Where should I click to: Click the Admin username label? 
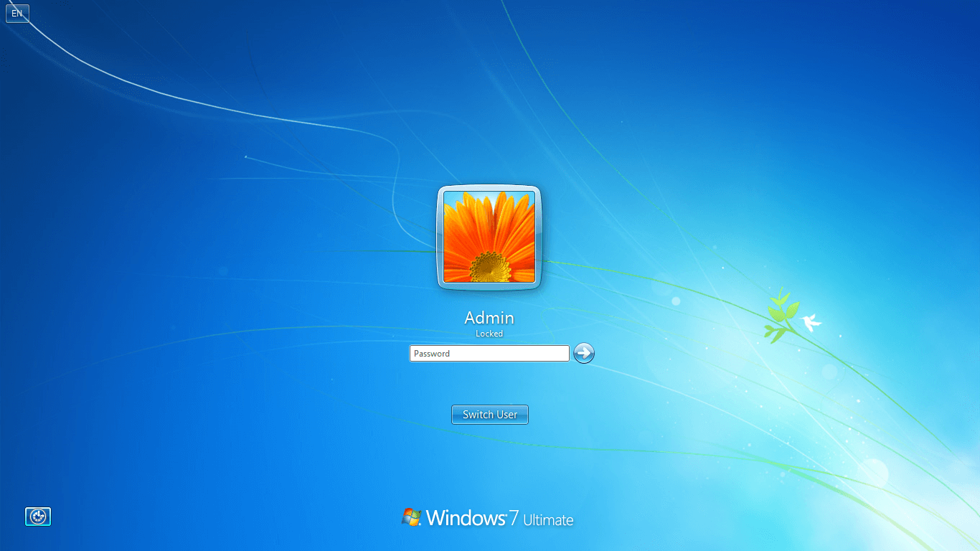coord(489,318)
